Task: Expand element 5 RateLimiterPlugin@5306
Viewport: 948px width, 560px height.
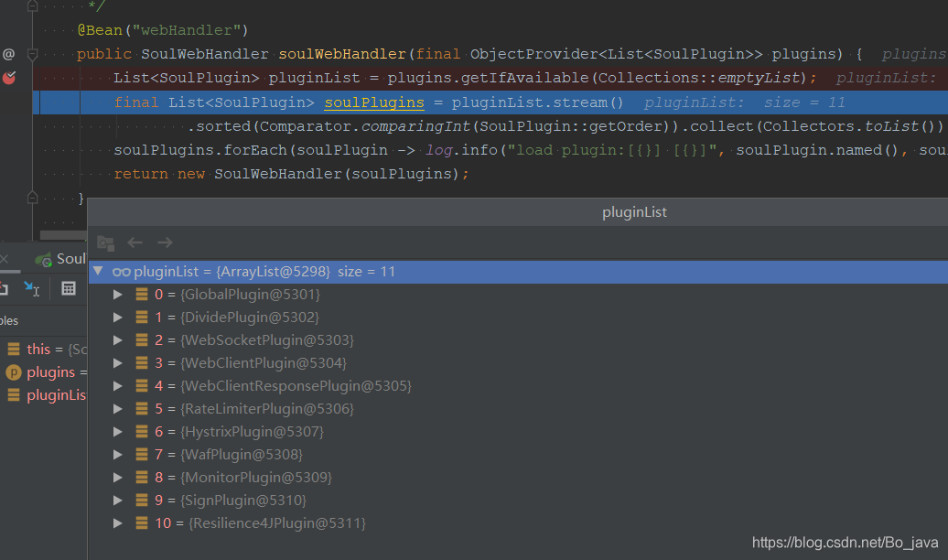Action: pyautogui.click(x=118, y=409)
